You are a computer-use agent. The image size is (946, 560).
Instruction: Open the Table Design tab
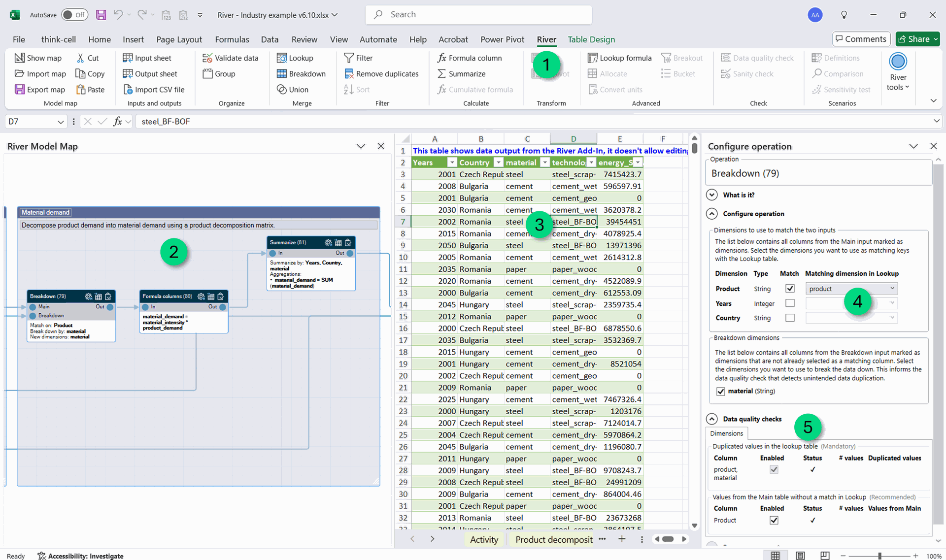tap(591, 39)
